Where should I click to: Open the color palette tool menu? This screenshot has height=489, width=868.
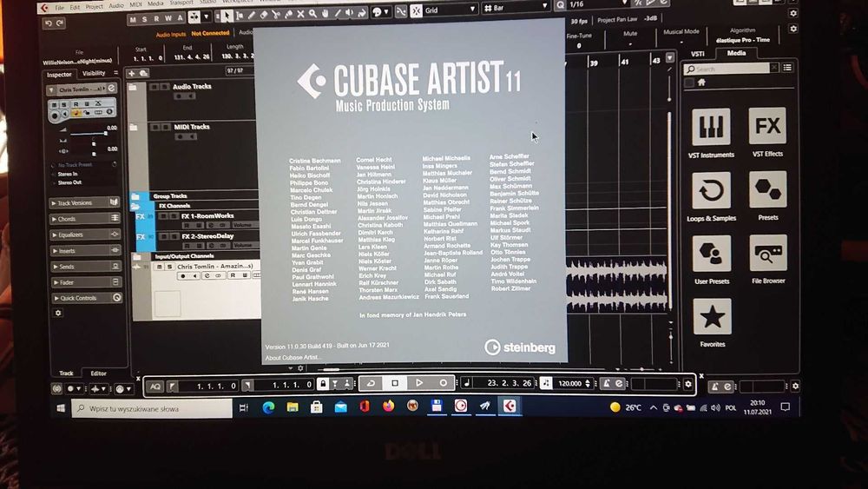click(x=381, y=12)
